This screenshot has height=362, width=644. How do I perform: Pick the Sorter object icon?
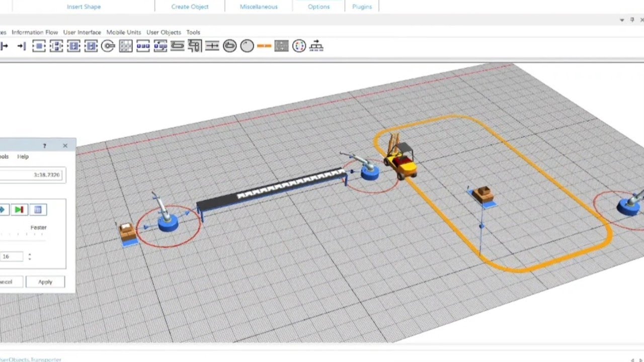[x=160, y=46]
